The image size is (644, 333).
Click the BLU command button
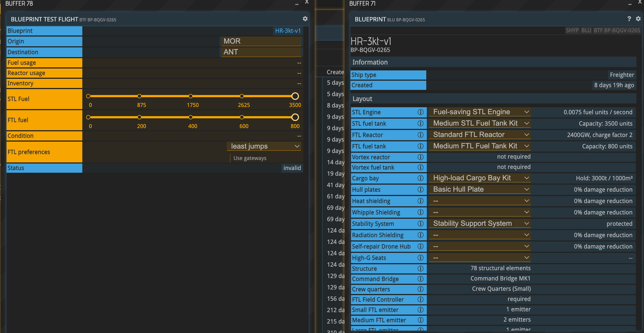point(586,30)
